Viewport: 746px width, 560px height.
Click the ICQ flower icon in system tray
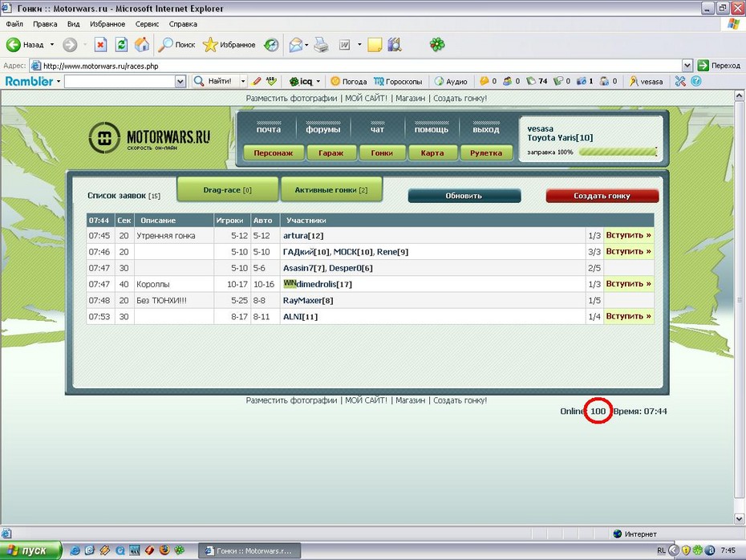698,550
